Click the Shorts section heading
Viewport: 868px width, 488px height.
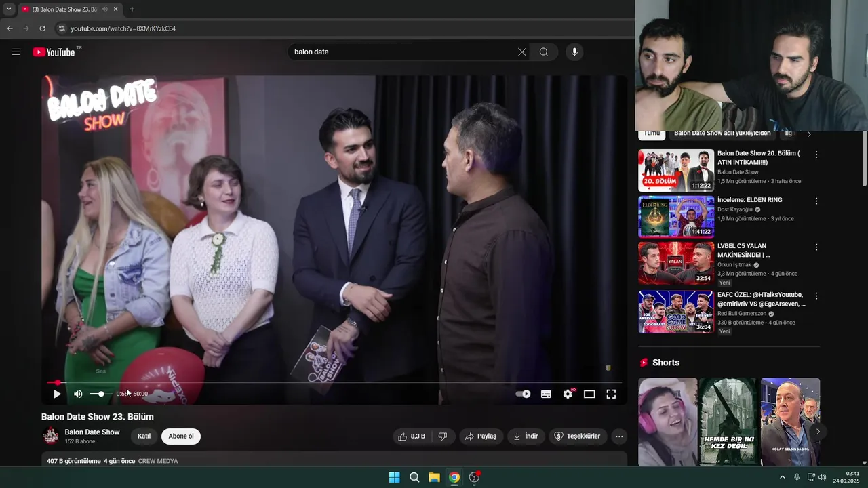coord(666,363)
